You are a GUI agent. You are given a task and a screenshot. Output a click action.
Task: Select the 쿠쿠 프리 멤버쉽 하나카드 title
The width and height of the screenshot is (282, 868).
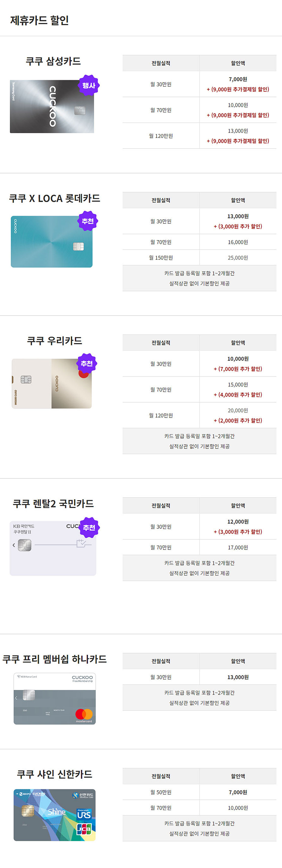(55, 659)
